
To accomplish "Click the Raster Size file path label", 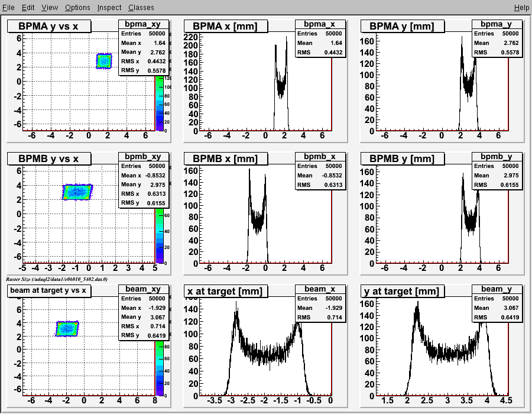I will click(x=57, y=279).
